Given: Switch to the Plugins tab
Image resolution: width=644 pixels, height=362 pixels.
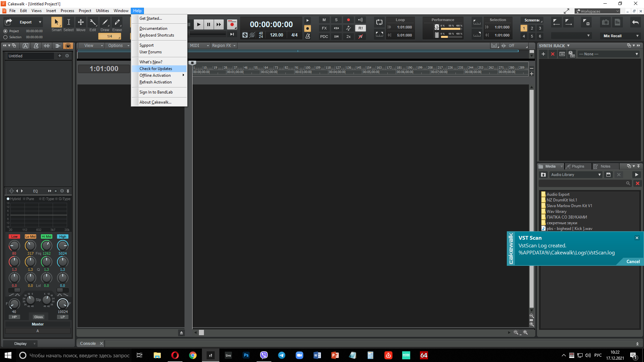Looking at the screenshot, I should click(x=577, y=166).
